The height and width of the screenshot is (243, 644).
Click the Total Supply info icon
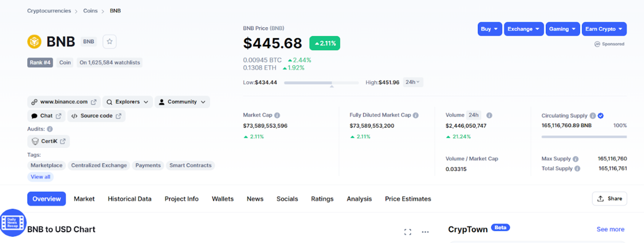pos(578,168)
